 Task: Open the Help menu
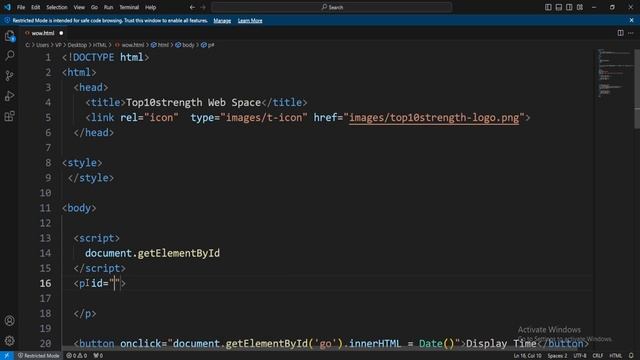pyautogui.click(x=151, y=7)
